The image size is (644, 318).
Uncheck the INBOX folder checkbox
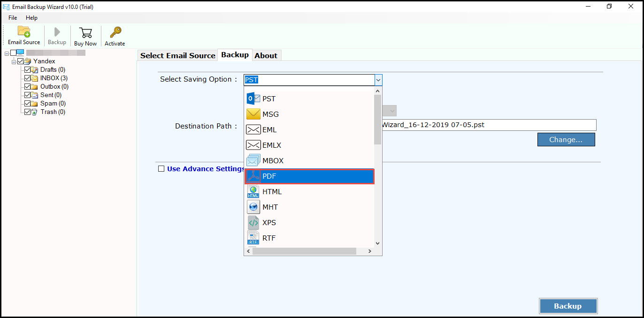(x=27, y=78)
